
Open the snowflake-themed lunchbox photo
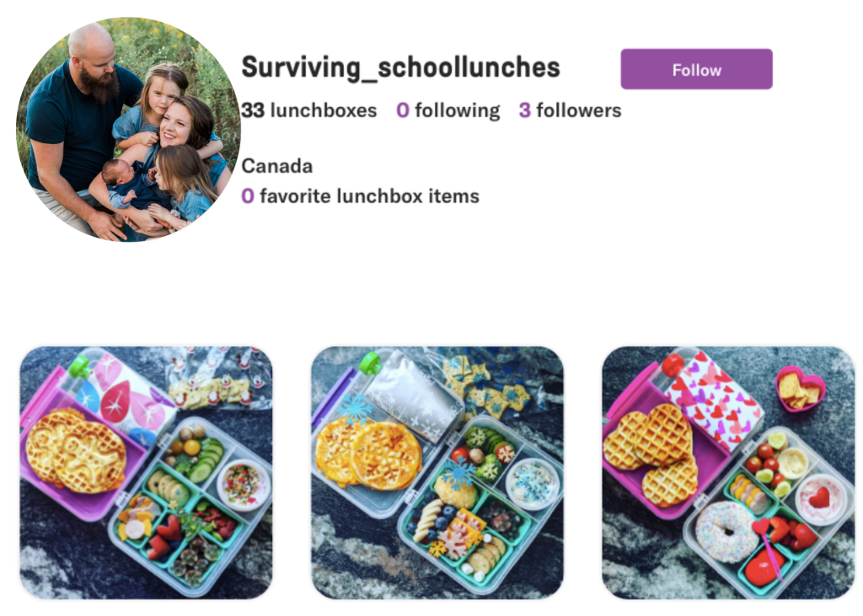(437, 472)
